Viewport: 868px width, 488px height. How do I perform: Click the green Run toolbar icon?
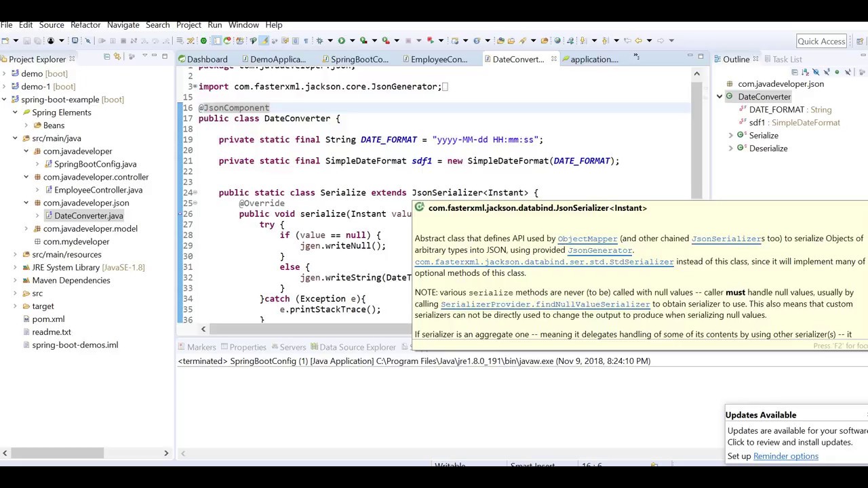[x=342, y=41]
